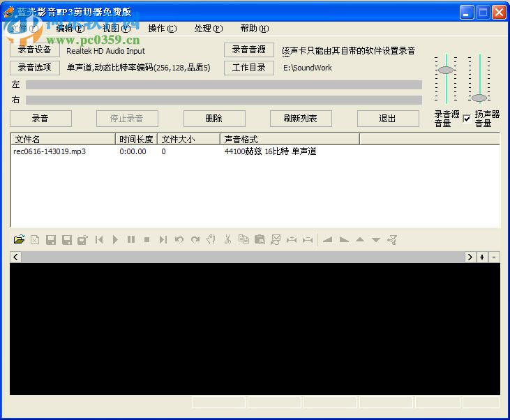510x420 pixels.
Task: Open the 文件(F) menu
Action: 24,29
